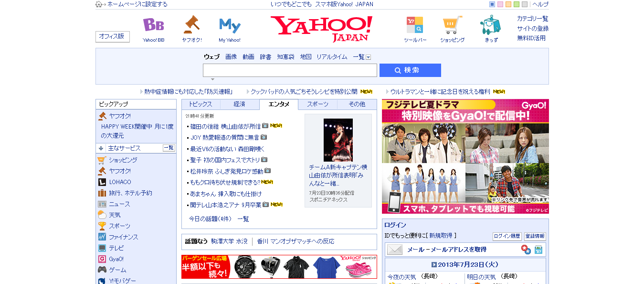This screenshot has width=644, height=284.
Task: Open the ツールバー icon in header
Action: coord(415,25)
